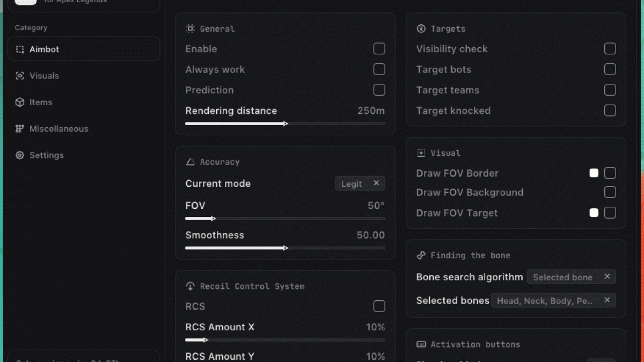Pick the Draw FOV Target color swatch

pyautogui.click(x=594, y=213)
